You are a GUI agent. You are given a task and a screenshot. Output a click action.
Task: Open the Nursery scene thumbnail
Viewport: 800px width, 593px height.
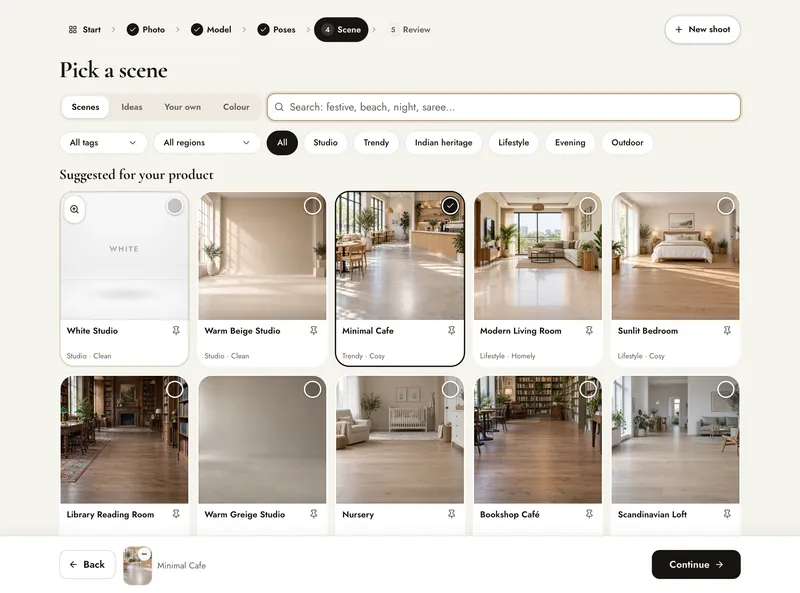[400, 440]
